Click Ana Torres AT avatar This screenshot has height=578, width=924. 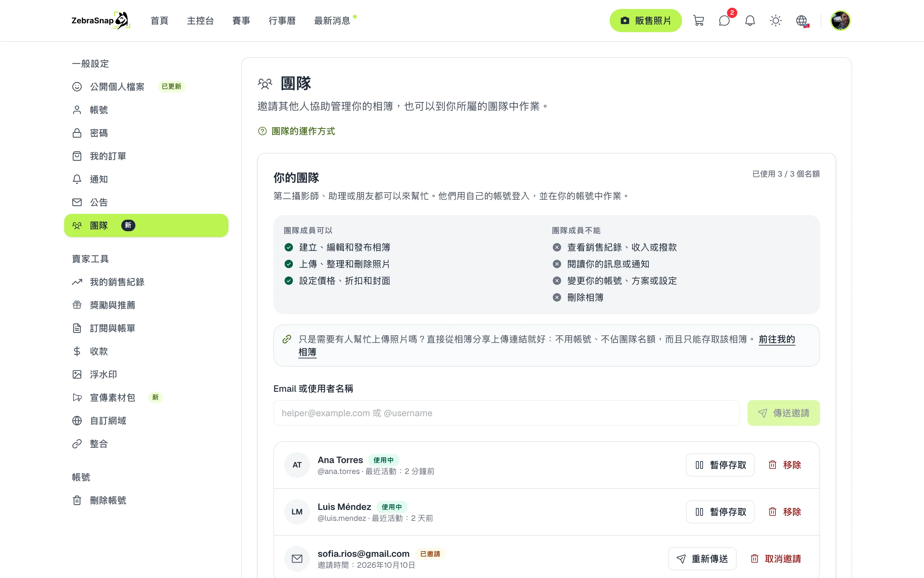[x=297, y=465]
